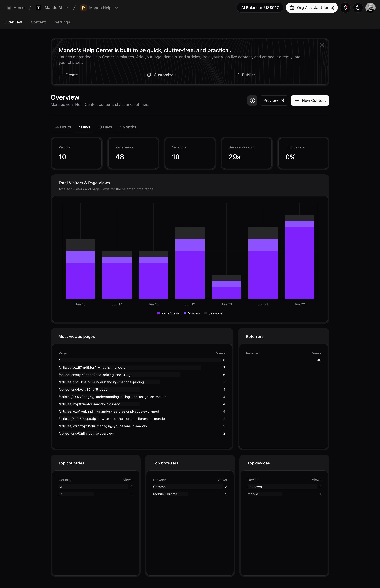The height and width of the screenshot is (588, 380).
Task: Click the Jun 19 chart bar
Action: point(190,263)
